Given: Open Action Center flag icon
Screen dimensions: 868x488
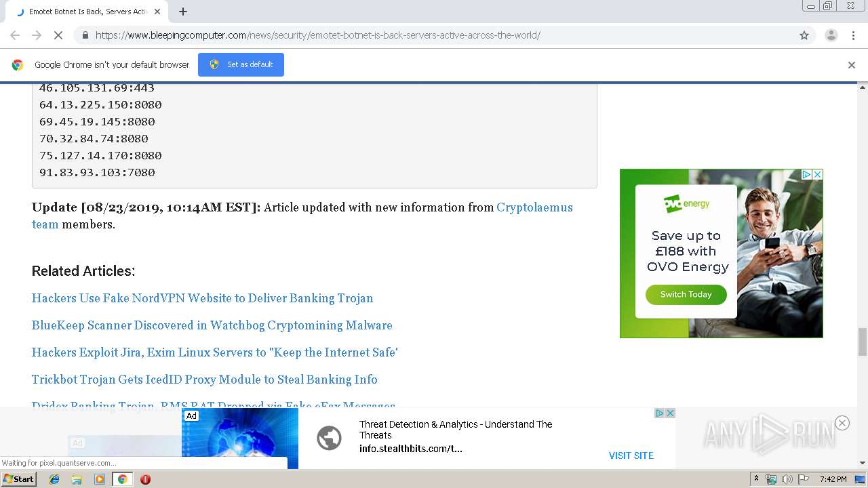Looking at the screenshot, I should click(x=804, y=479).
